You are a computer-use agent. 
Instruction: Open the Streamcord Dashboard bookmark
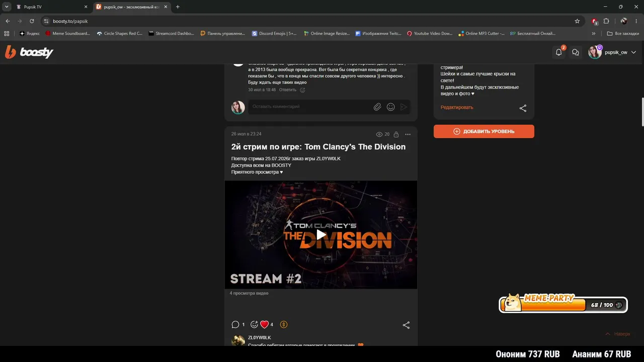tap(171, 34)
